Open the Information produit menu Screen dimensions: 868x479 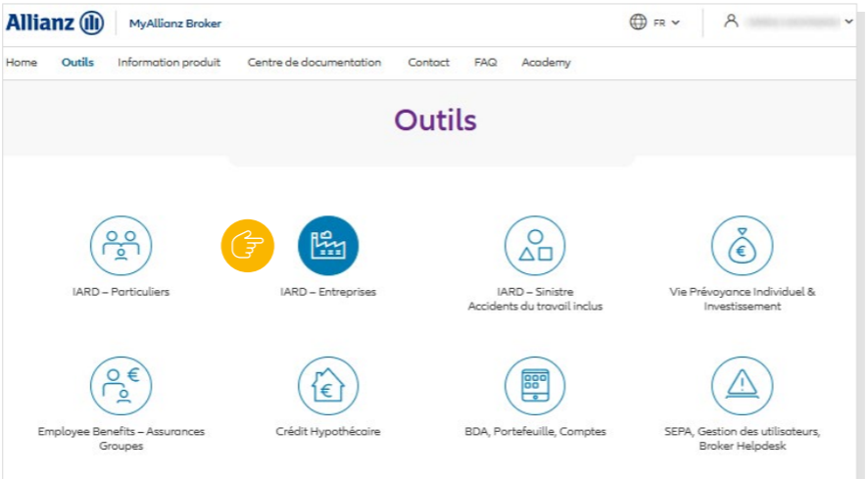169,63
